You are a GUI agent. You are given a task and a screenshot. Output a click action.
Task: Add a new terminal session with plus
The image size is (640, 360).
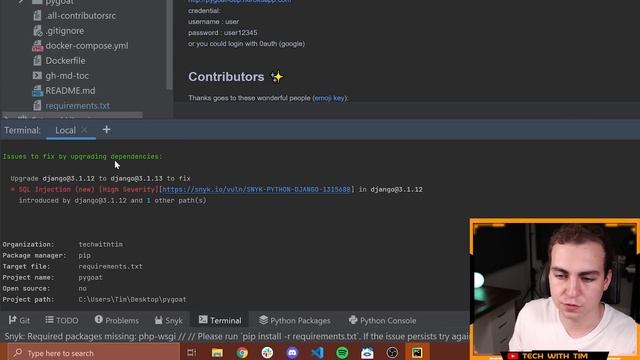[x=107, y=130]
